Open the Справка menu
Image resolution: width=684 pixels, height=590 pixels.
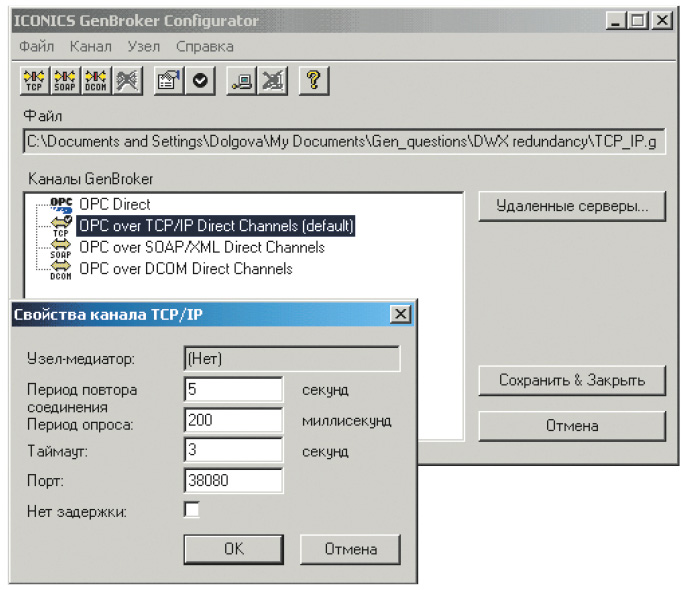tap(205, 46)
